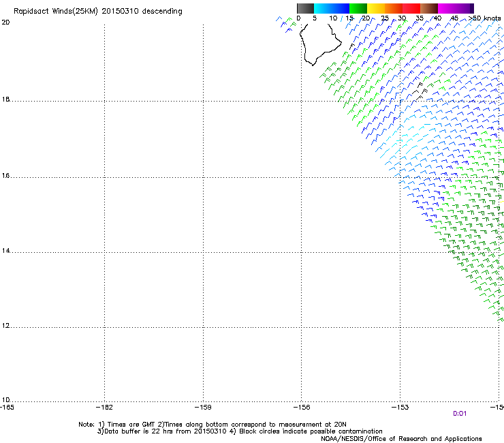Viewport: 504px width, 443px height.
Task: Click the longitude label -153
Action: (x=400, y=408)
